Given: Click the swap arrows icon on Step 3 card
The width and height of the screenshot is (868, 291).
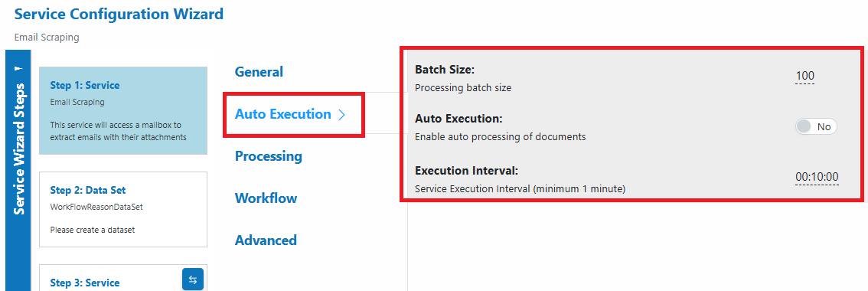Looking at the screenshot, I should (193, 280).
